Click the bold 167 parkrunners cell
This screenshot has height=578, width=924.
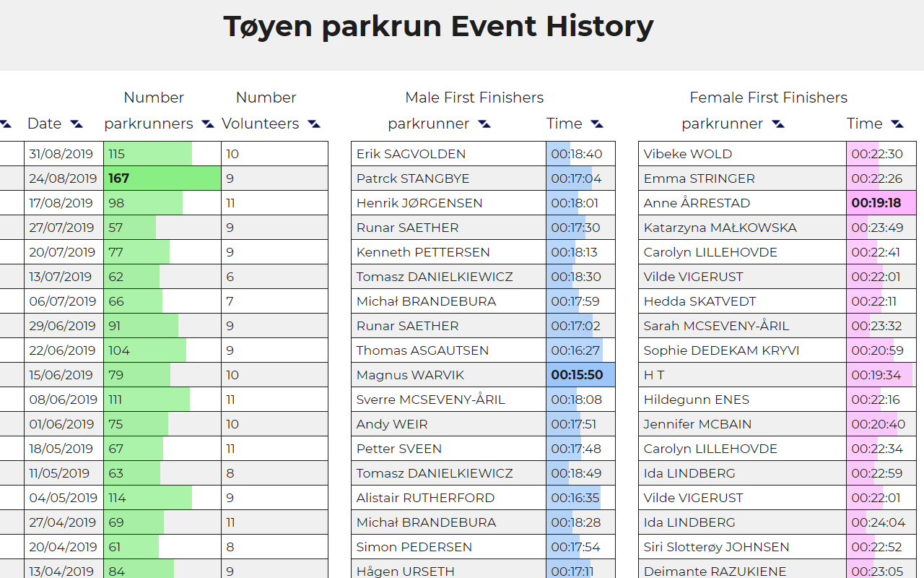(x=162, y=178)
